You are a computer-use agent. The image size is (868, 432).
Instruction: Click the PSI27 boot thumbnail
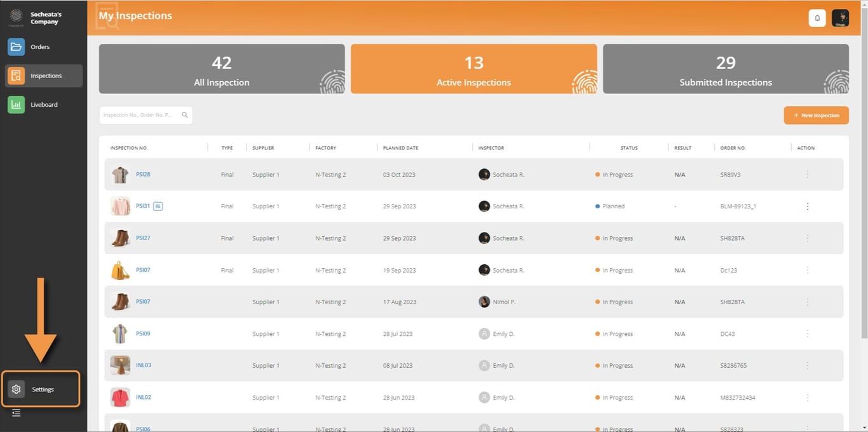coord(120,238)
